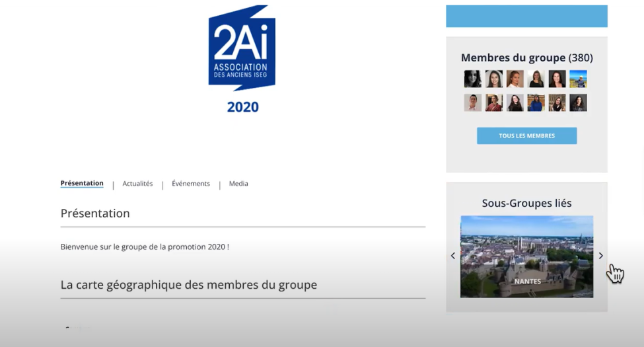Open the Nantes sub-group image
Screen dimensions: 644x347
[526, 256]
